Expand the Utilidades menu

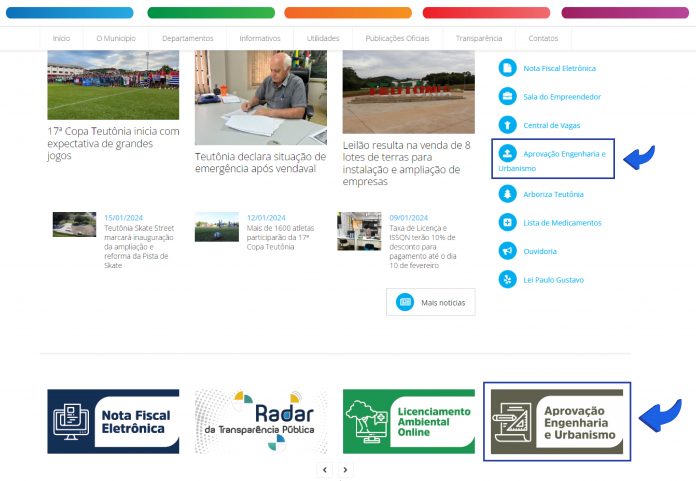[323, 38]
